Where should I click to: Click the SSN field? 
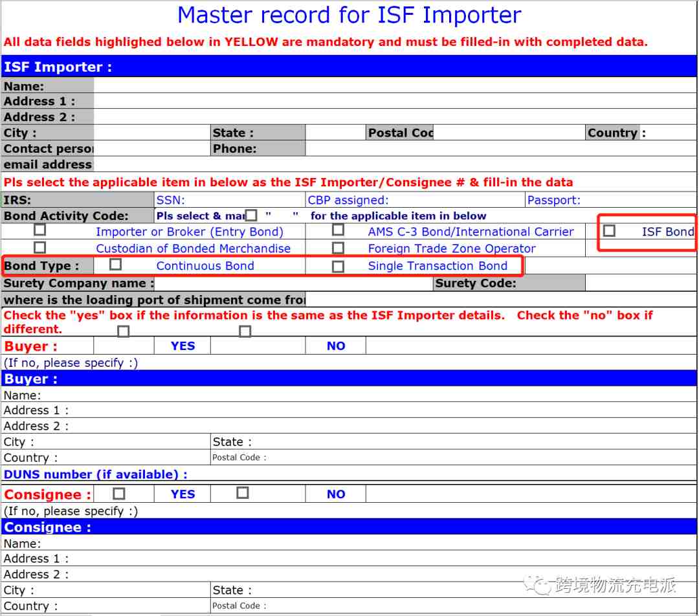pyautogui.click(x=230, y=200)
